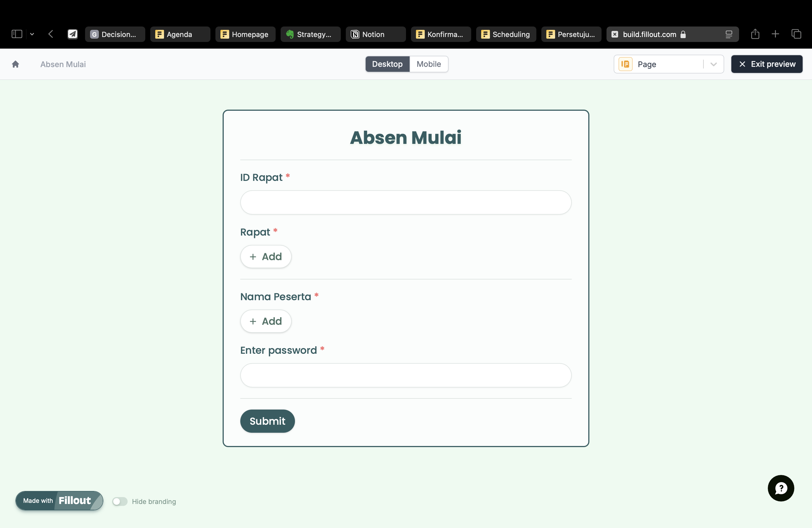
Task: Click the Absen Mulai breadcrumb
Action: click(63, 64)
